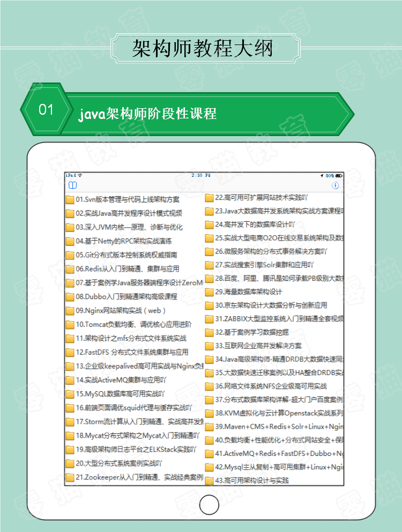Tap the info circle icon
The height and width of the screenshot is (532, 402).
(x=335, y=185)
